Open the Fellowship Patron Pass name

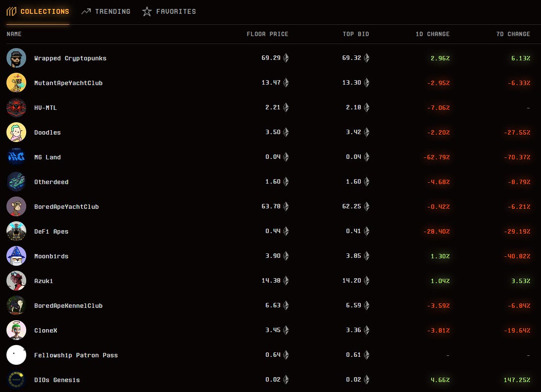(76, 355)
